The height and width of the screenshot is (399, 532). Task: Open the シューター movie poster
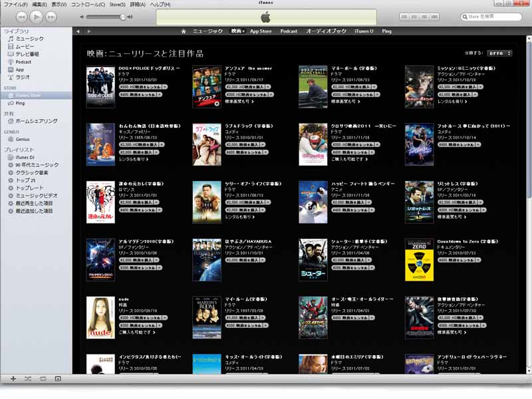pos(313,260)
